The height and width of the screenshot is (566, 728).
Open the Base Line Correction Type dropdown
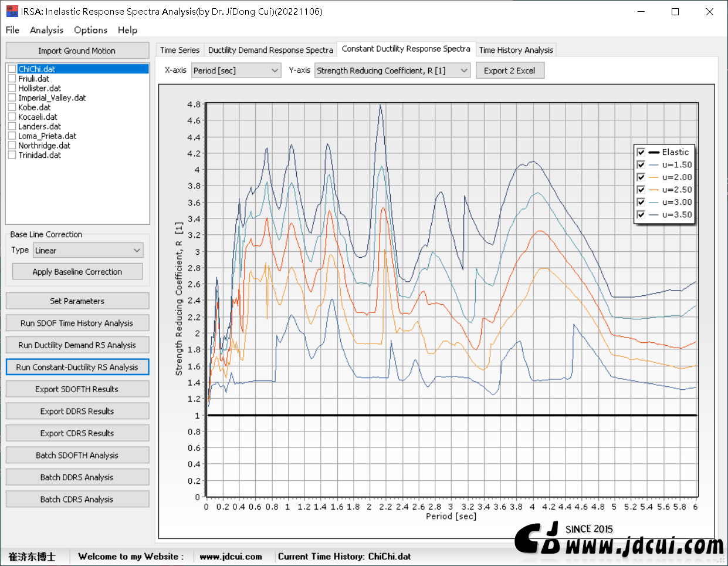88,251
